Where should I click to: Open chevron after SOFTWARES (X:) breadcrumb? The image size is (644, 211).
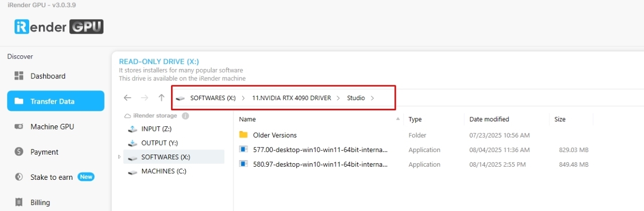tap(244, 98)
